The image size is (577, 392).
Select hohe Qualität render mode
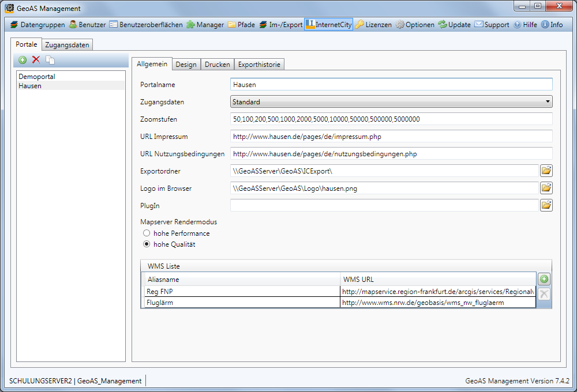point(147,244)
